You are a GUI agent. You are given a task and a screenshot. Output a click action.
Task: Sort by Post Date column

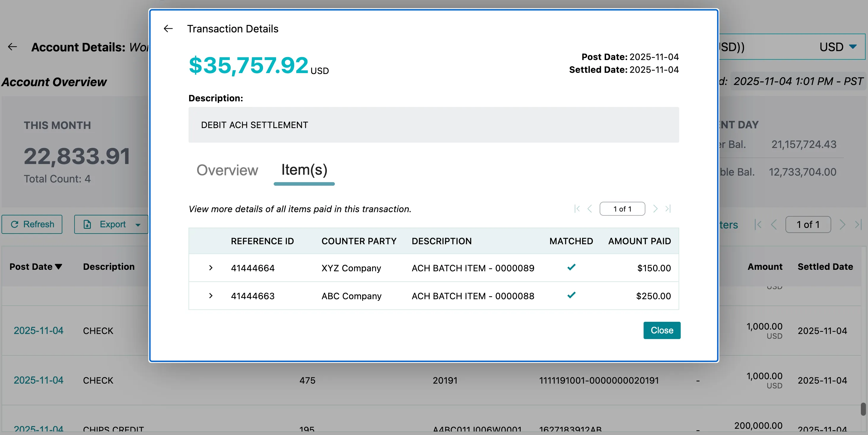tap(36, 267)
